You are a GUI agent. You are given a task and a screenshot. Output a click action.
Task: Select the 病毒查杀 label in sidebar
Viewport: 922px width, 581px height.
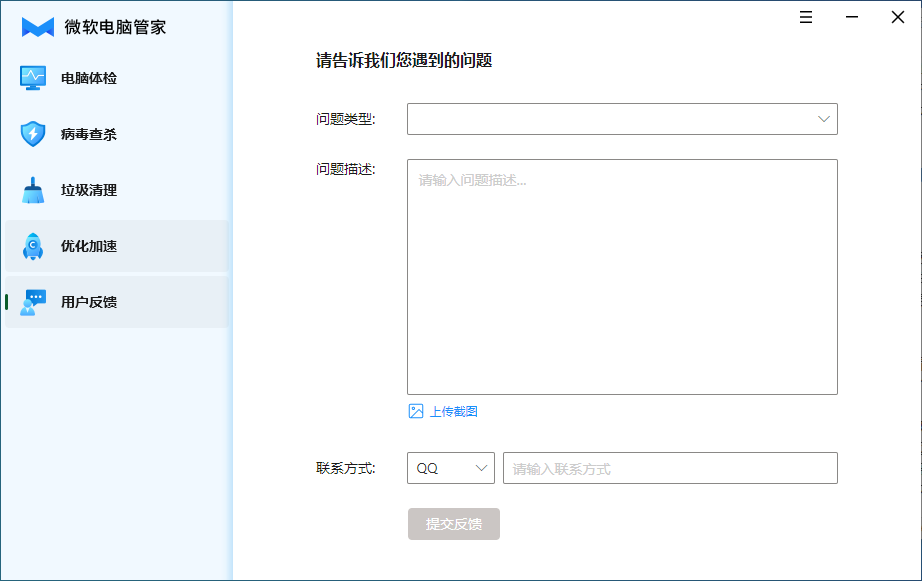89,134
